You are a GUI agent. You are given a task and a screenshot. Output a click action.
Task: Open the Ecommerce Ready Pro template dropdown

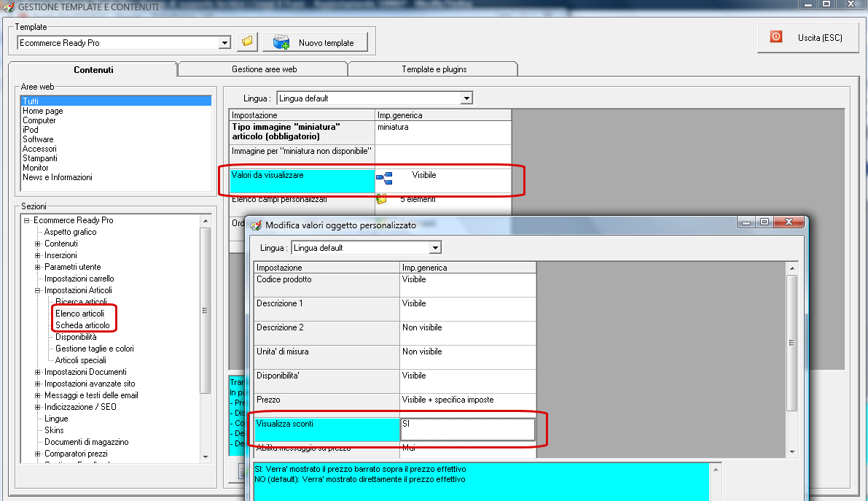[x=224, y=43]
